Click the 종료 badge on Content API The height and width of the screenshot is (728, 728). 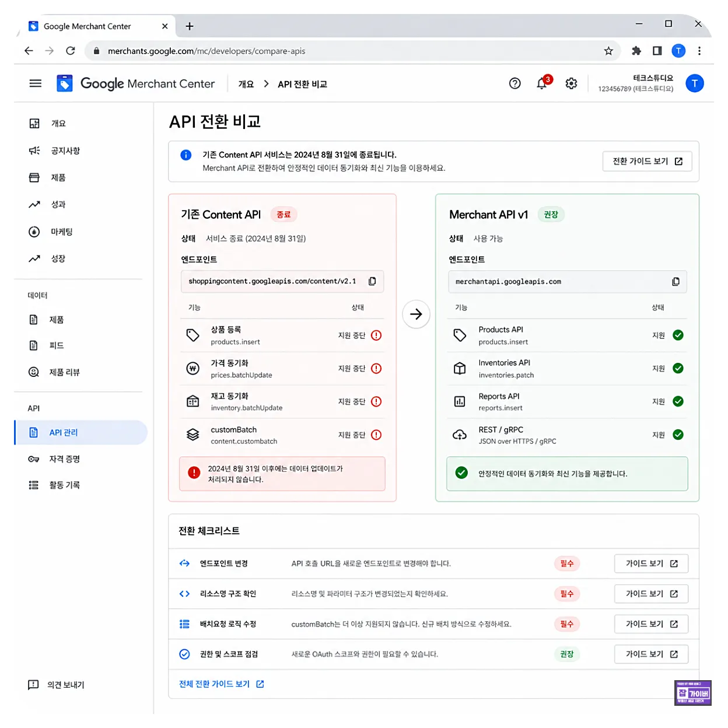[284, 215]
